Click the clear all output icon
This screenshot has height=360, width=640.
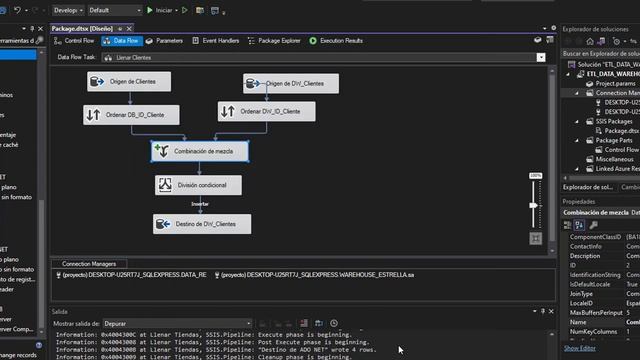(x=304, y=323)
